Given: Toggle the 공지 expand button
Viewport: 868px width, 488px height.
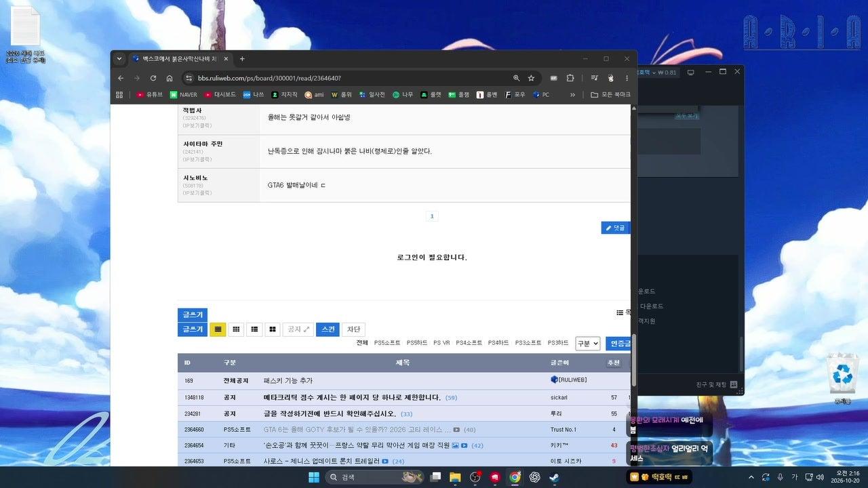Looking at the screenshot, I should pos(298,329).
